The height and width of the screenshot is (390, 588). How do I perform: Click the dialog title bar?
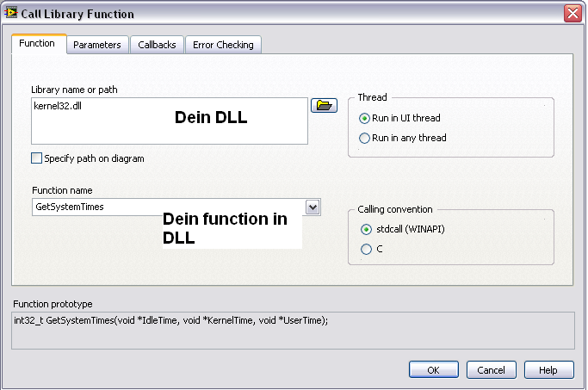point(293,14)
